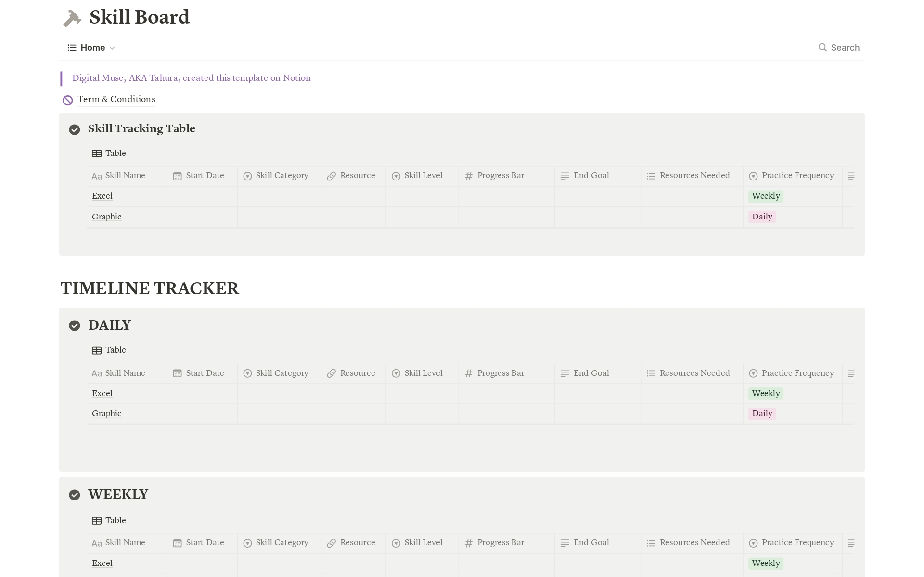Screen dimensions: 924x577
Task: Open the Term & Conditions page
Action: (116, 100)
